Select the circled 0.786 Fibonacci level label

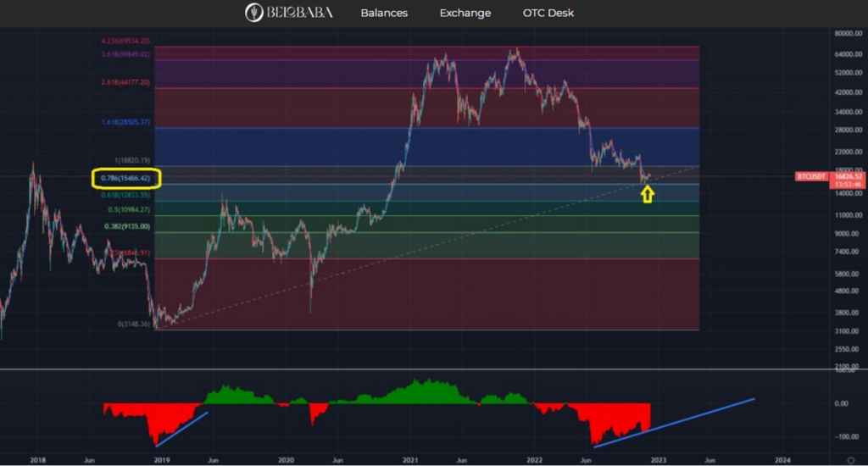125,179
